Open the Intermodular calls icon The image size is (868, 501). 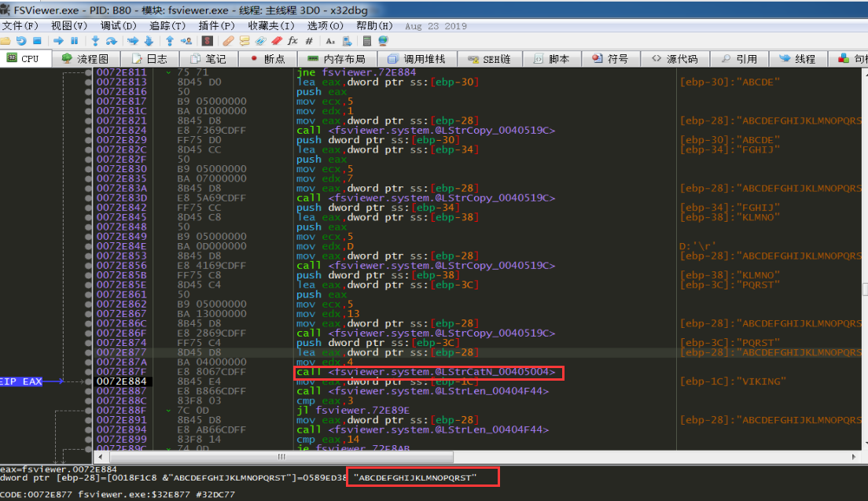[x=347, y=41]
